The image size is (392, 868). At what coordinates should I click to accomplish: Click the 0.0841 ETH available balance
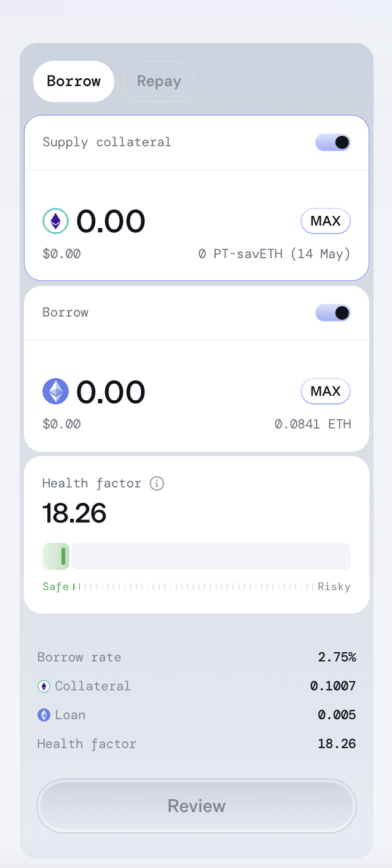pyautogui.click(x=313, y=424)
